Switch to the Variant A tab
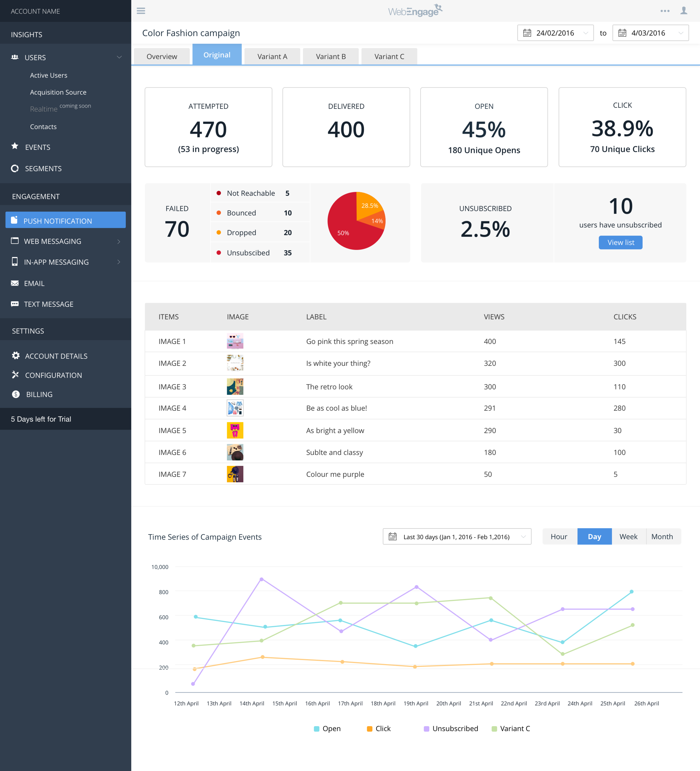 [x=272, y=56]
